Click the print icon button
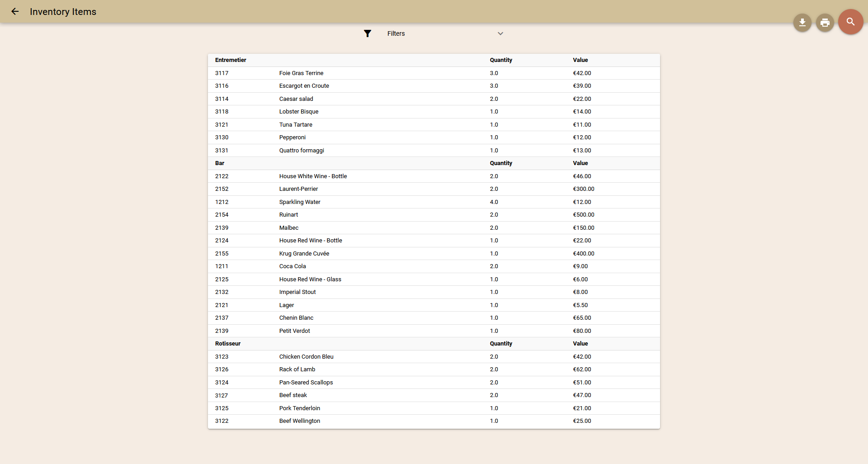Viewport: 868px width, 464px height. [825, 23]
